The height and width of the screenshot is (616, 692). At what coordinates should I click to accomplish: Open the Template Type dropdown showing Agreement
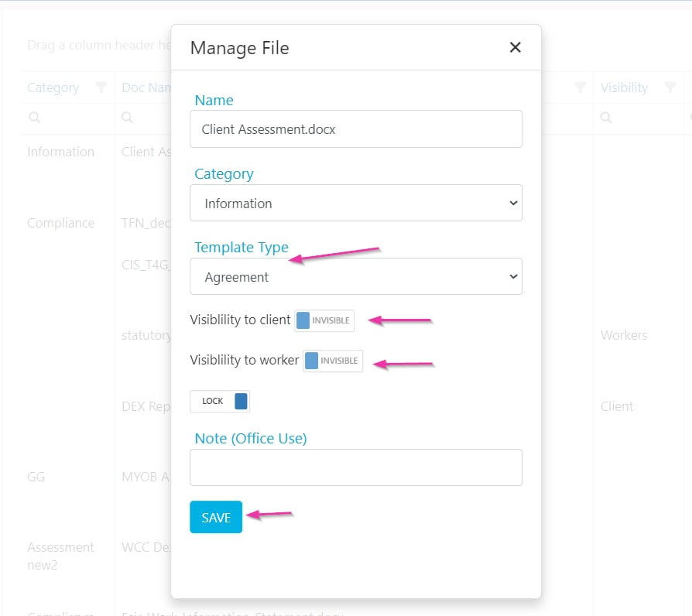pyautogui.click(x=356, y=277)
